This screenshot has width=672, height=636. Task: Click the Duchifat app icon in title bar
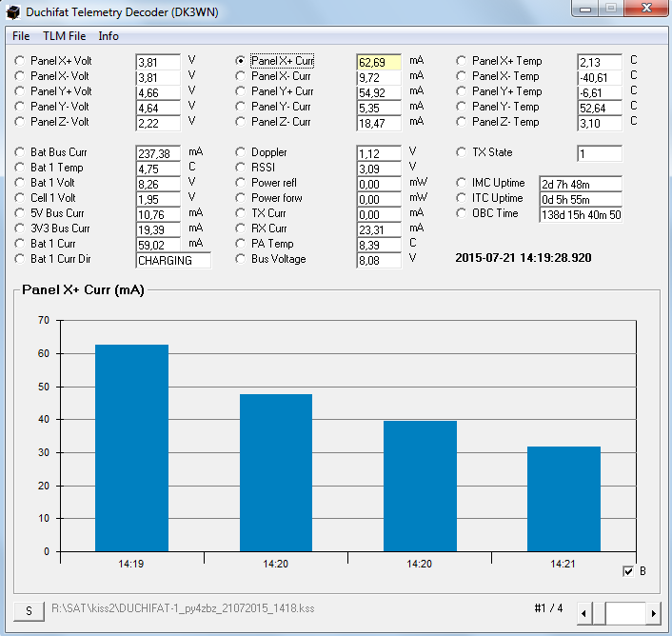pos(13,12)
